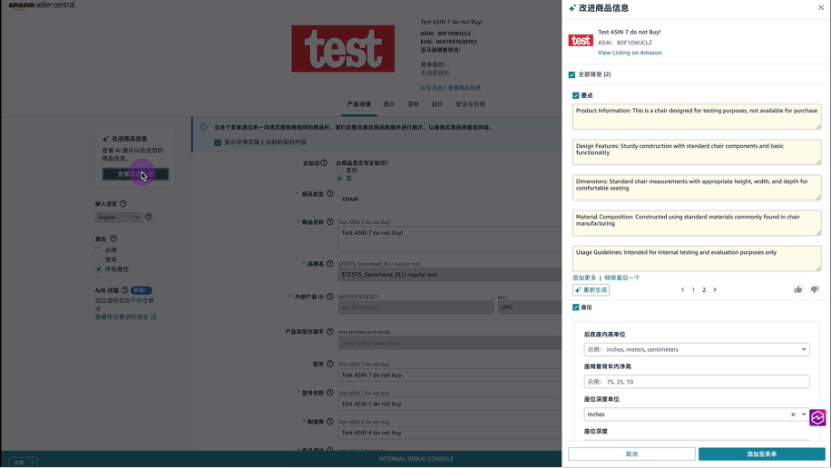Click the thumbs up feedback icon
Screen dimensions: 832x468
798,290
